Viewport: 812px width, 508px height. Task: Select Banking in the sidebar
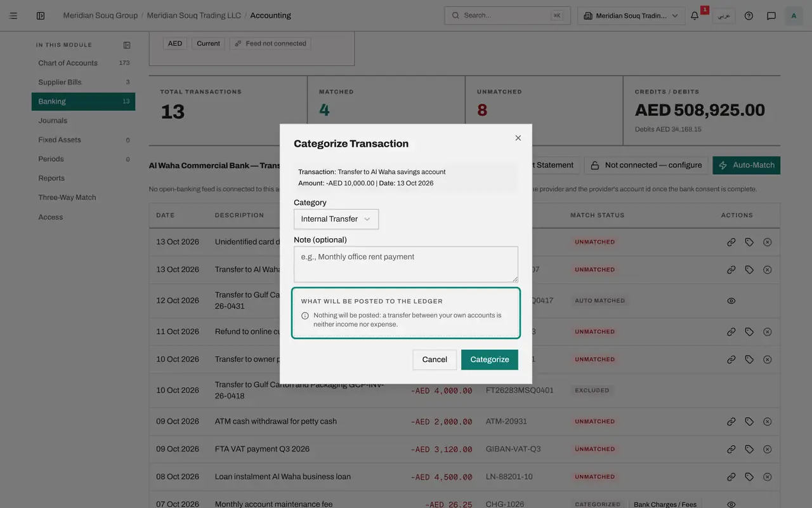click(83, 102)
